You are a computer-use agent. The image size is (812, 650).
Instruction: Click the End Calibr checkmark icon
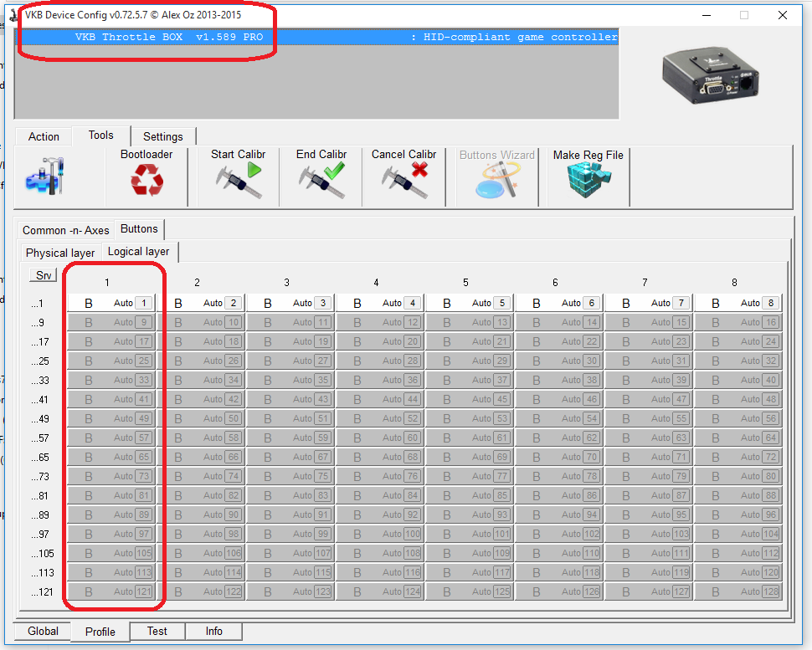[x=321, y=180]
